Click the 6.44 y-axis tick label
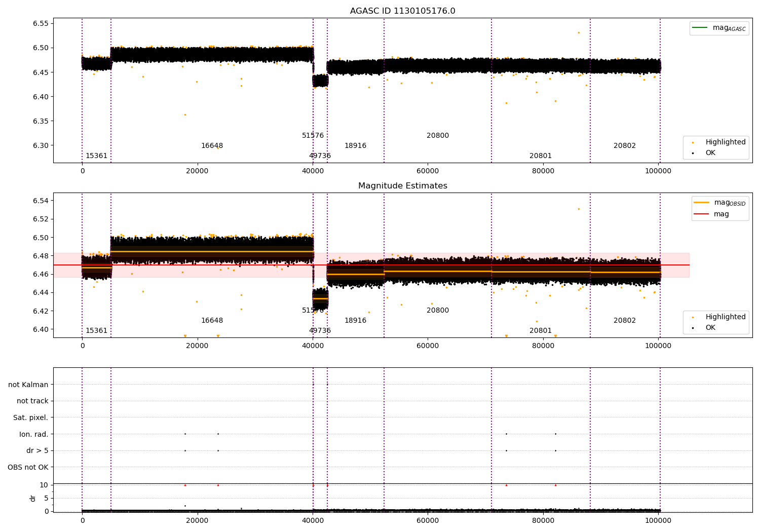 (x=41, y=293)
